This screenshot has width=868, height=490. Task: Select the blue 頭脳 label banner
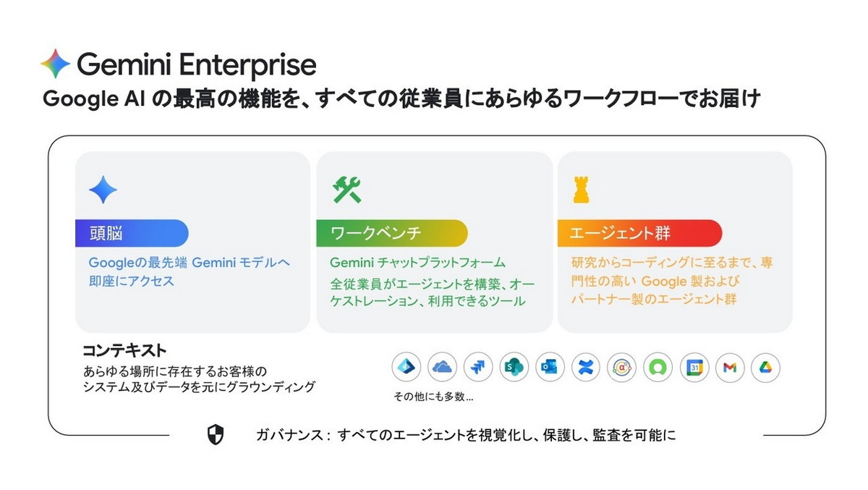pos(132,233)
